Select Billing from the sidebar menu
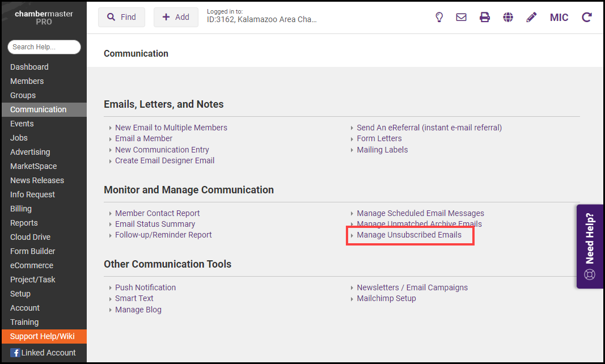605x364 pixels. coord(21,209)
